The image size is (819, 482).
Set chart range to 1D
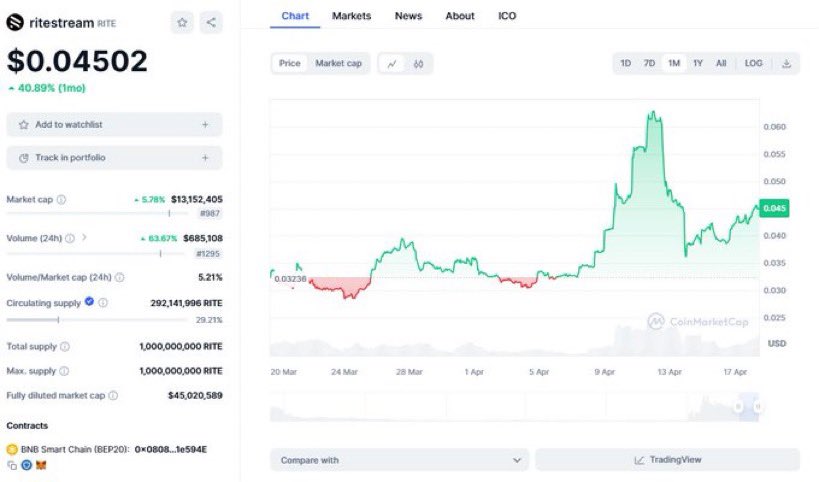tap(625, 63)
